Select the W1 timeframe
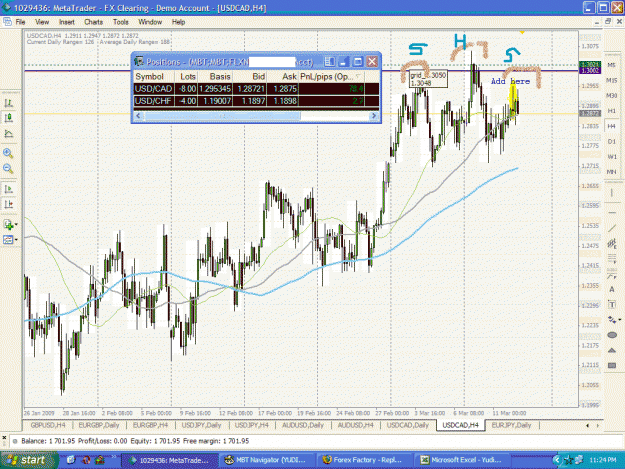 pos(611,157)
